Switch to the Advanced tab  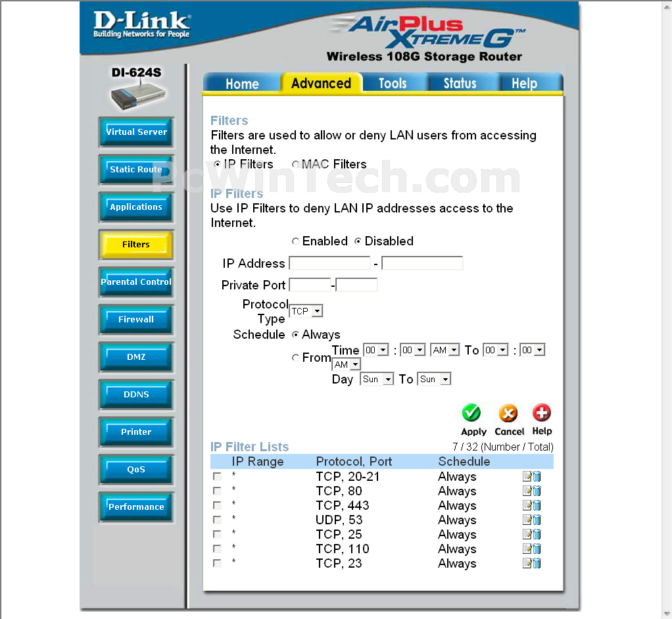tap(322, 83)
